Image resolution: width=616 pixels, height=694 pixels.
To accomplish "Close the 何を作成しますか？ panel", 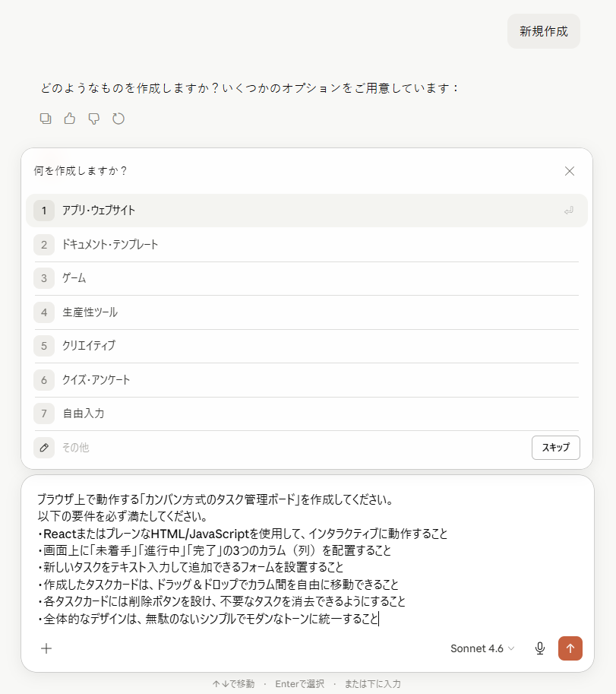I will 569,171.
